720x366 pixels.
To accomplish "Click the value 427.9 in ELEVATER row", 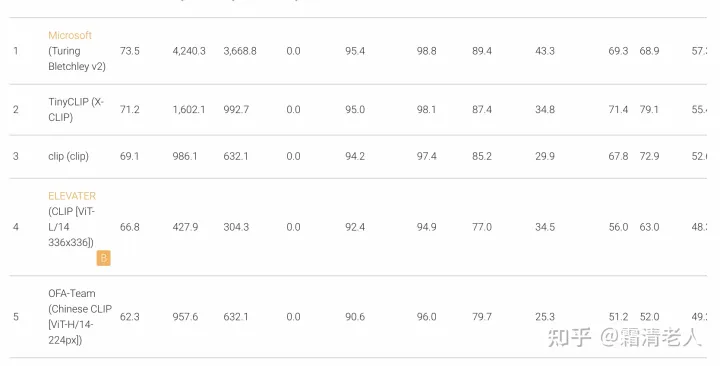I will click(x=186, y=227).
